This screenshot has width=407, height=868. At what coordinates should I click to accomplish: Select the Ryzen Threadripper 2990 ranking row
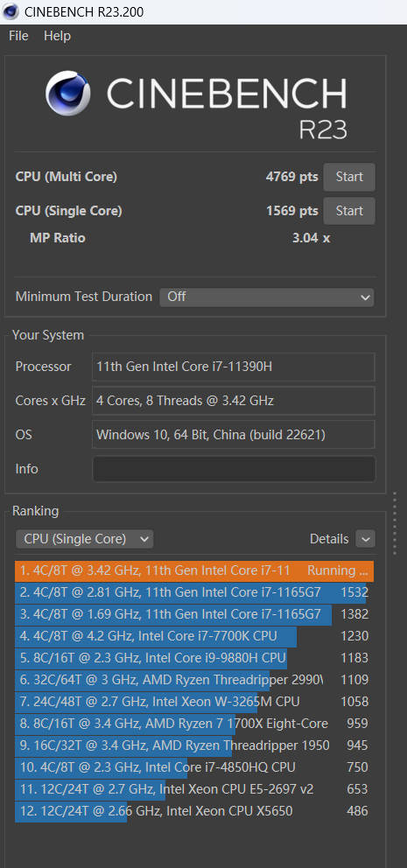coord(194,680)
